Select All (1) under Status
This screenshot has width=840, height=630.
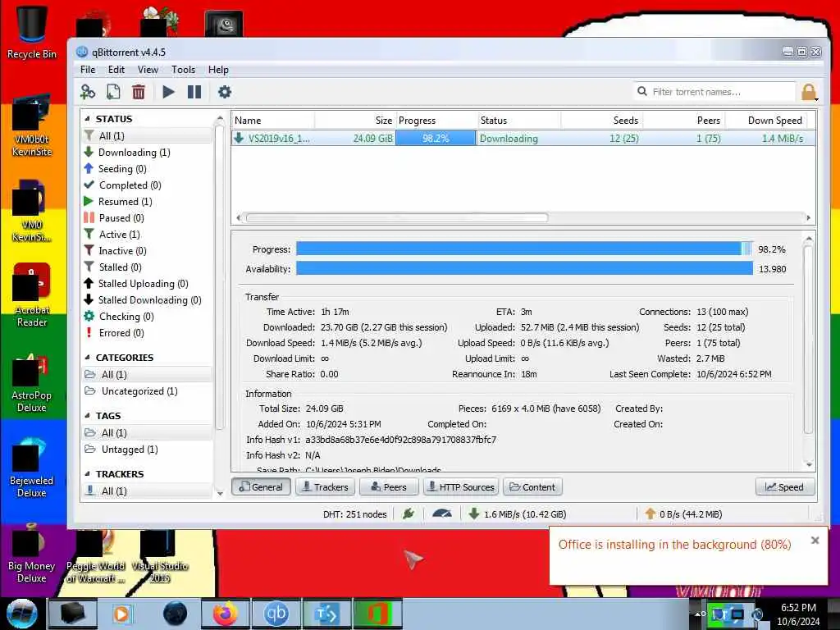point(148,136)
